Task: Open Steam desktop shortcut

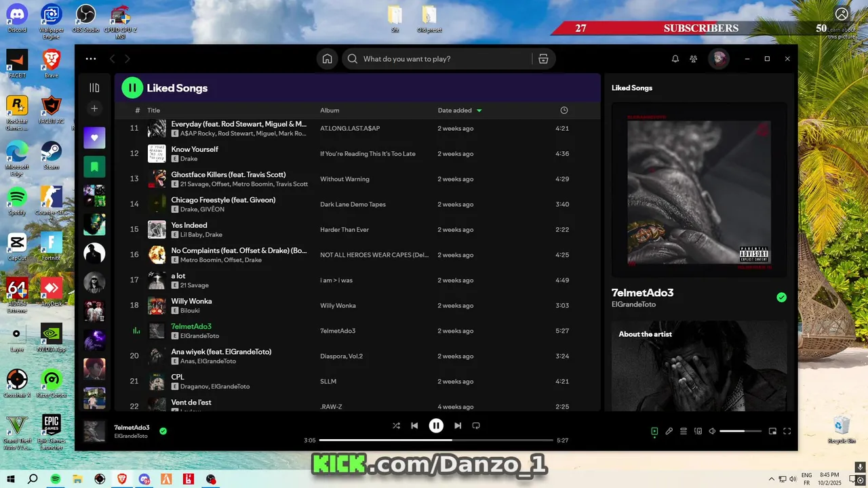Action: tap(52, 155)
